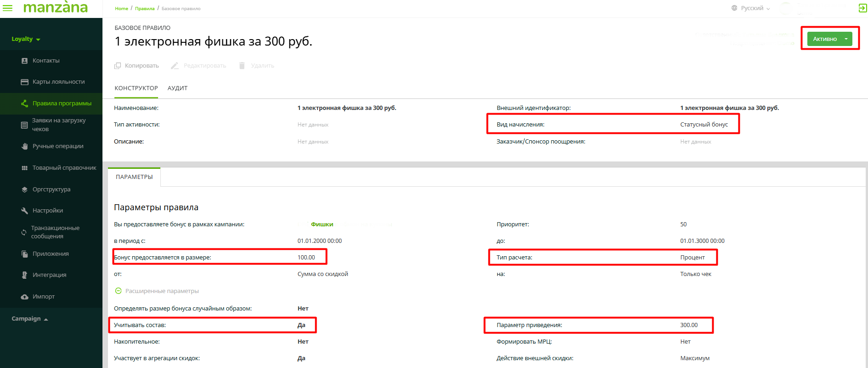
Task: Click the Копировать button
Action: pyautogui.click(x=137, y=66)
